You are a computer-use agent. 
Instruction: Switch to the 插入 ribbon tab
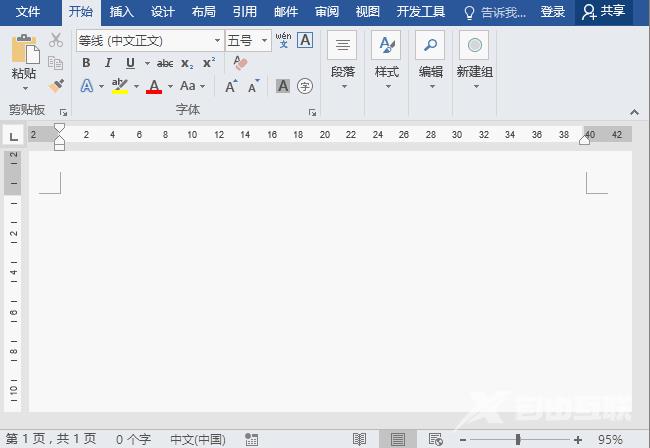click(121, 12)
